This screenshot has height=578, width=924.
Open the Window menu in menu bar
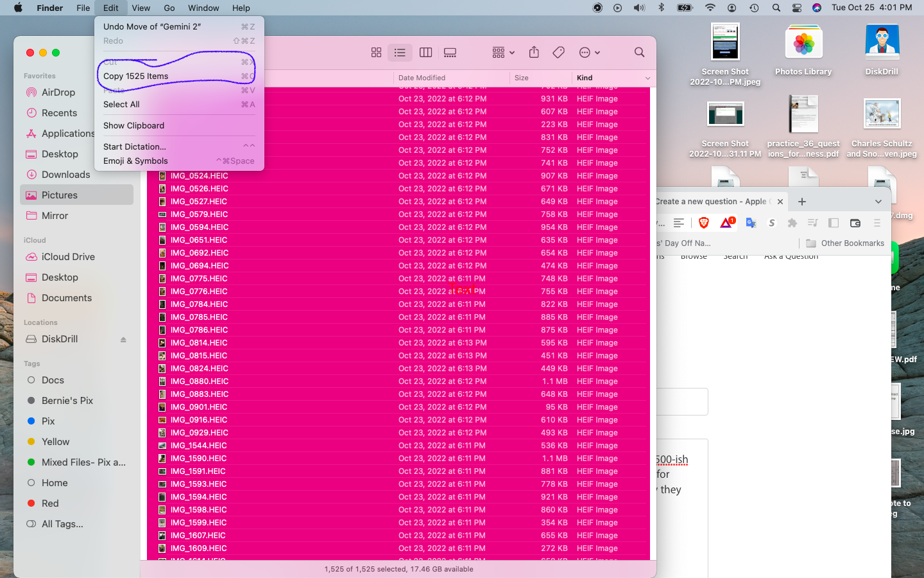[203, 8]
